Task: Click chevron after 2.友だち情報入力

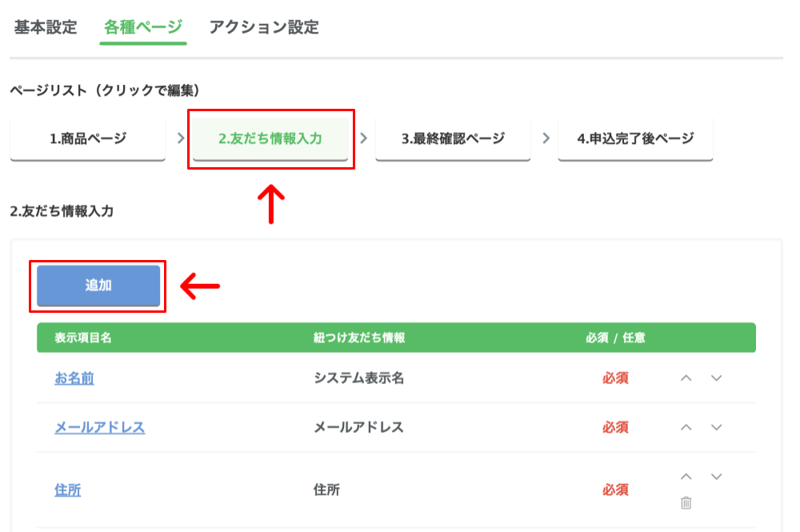Action: coord(363,138)
